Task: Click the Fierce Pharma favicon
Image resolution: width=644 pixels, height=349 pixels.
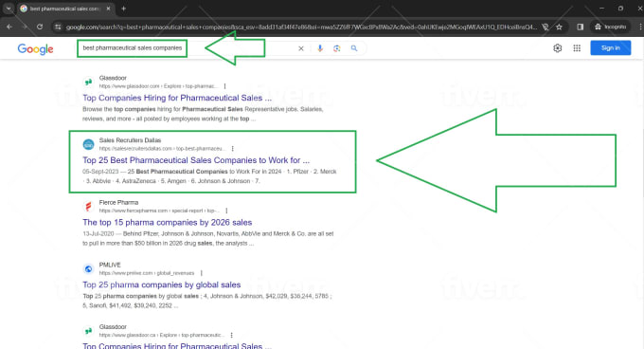Action: pos(88,207)
